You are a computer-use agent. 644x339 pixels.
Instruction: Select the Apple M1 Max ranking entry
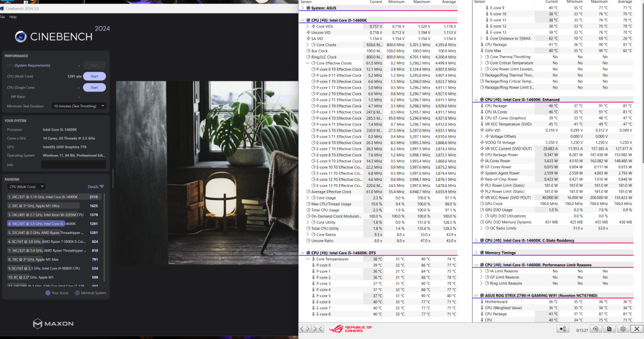(54, 259)
